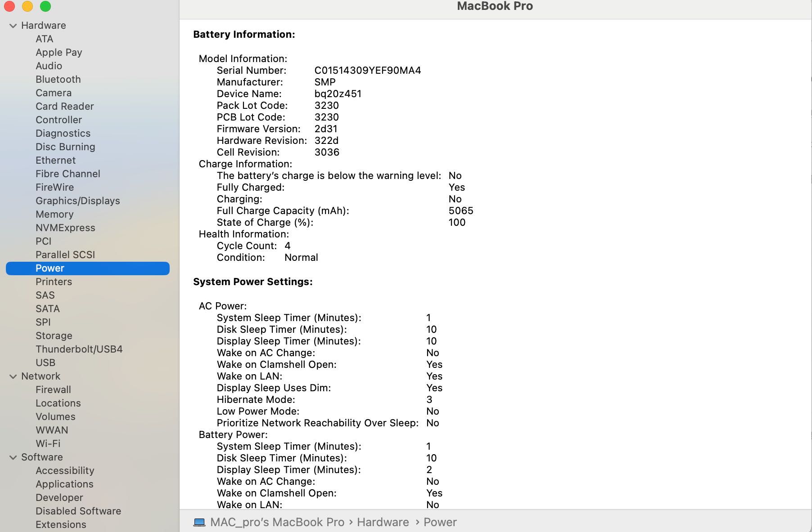Select PCI in the sidebar
The width and height of the screenshot is (812, 532).
click(x=44, y=241)
